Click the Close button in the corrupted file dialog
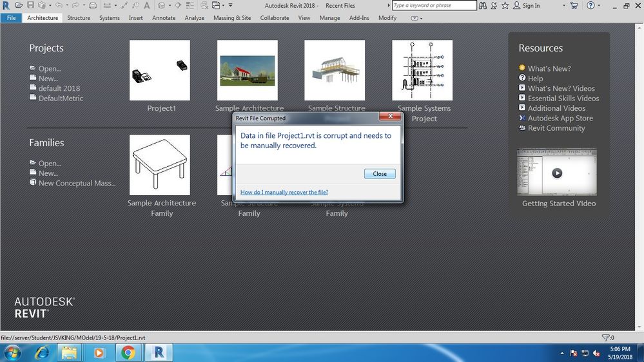Image resolution: width=644 pixels, height=362 pixels. (x=380, y=174)
